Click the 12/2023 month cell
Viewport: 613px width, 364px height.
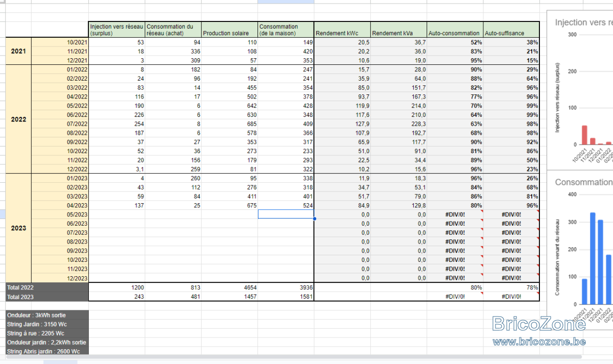pyautogui.click(x=60, y=278)
